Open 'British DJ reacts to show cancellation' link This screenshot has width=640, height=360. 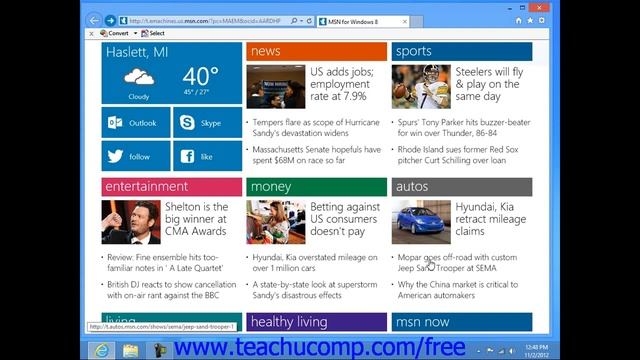click(x=171, y=290)
